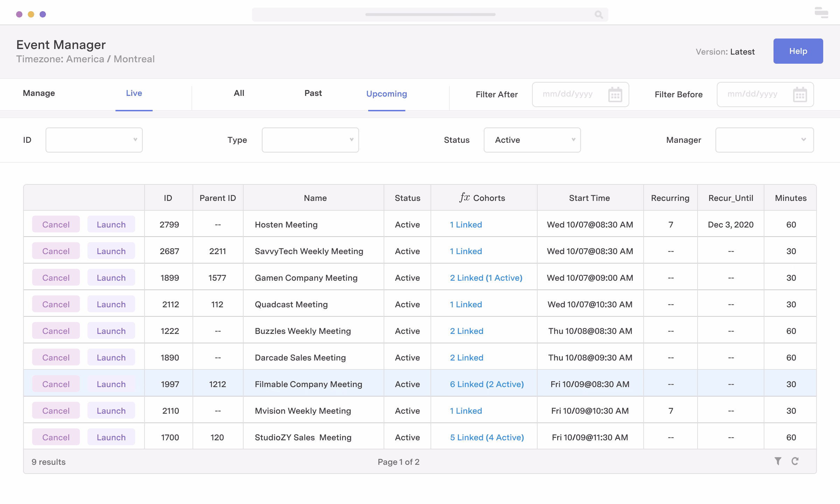Image resolution: width=840 pixels, height=504 pixels.
Task: Cancel the Hosten Meeting event
Action: pyautogui.click(x=56, y=224)
